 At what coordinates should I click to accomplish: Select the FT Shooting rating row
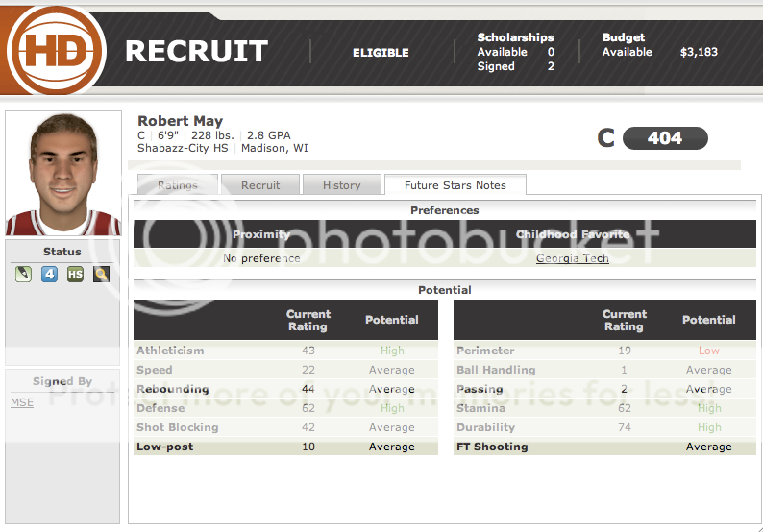click(x=604, y=447)
